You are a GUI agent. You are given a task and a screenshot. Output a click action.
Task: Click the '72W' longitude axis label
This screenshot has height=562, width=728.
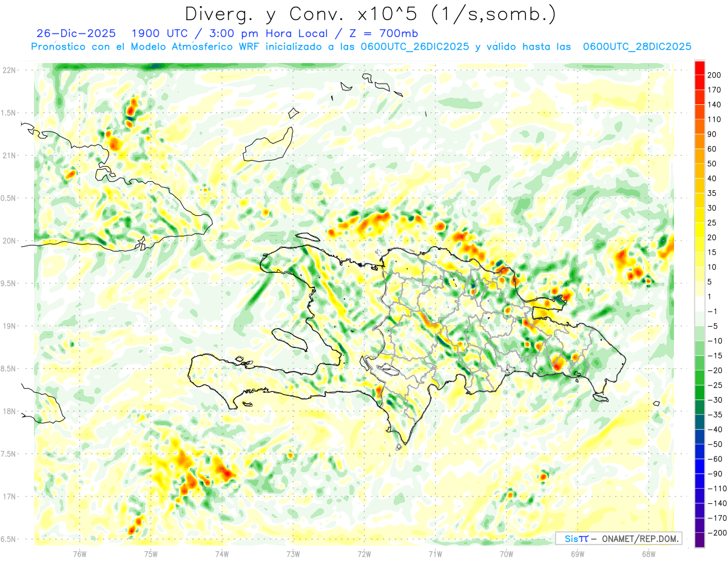click(364, 554)
